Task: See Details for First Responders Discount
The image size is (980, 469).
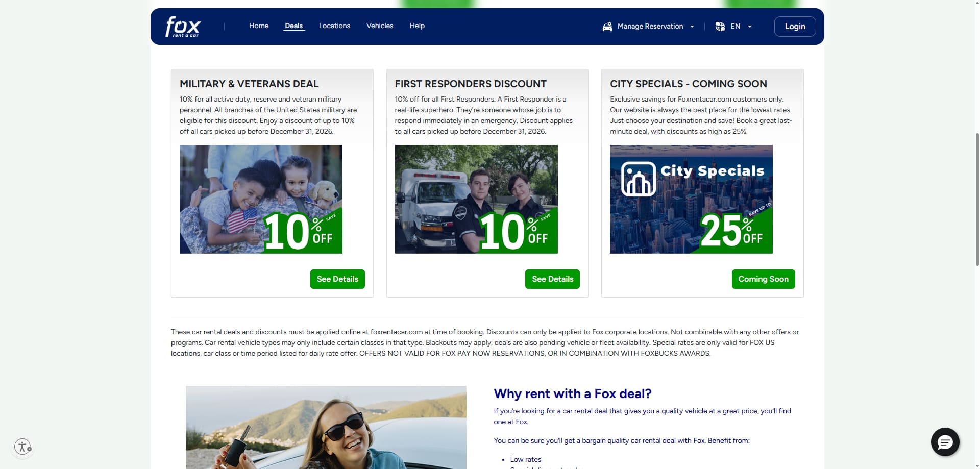Action: click(552, 279)
